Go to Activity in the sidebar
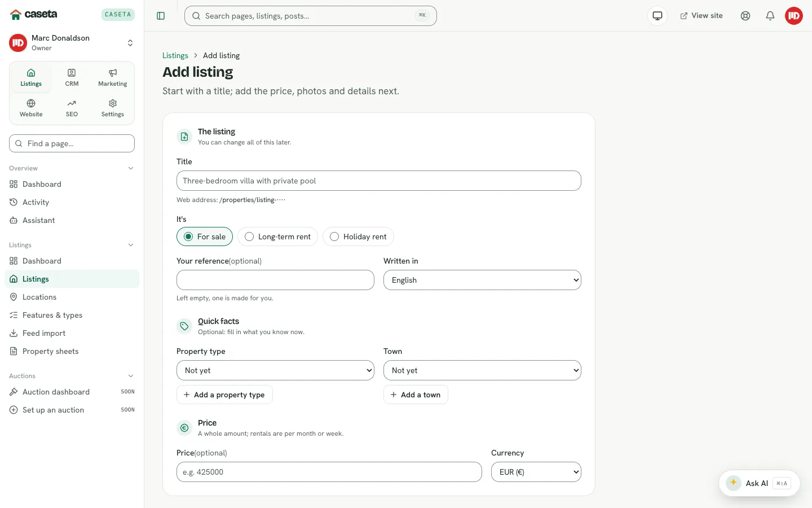 [x=72, y=202]
